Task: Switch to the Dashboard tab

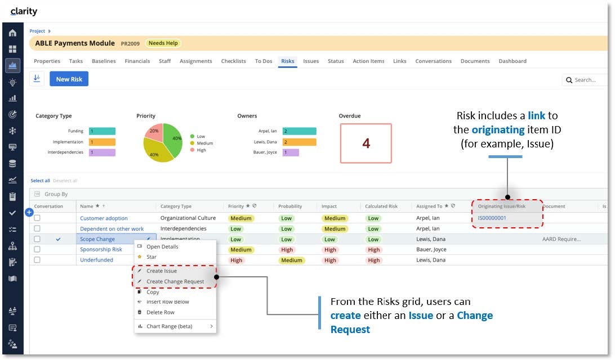Action: coord(512,61)
